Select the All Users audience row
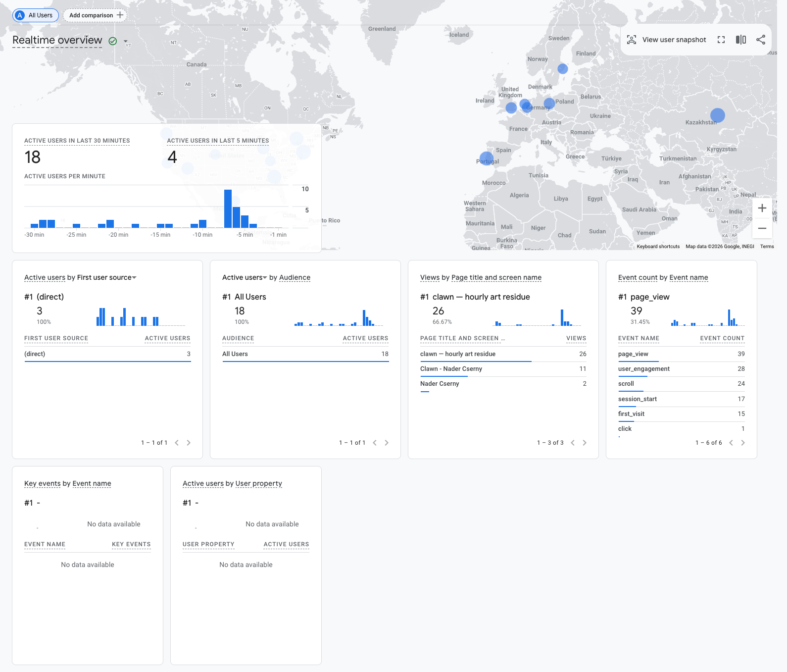 tap(305, 354)
